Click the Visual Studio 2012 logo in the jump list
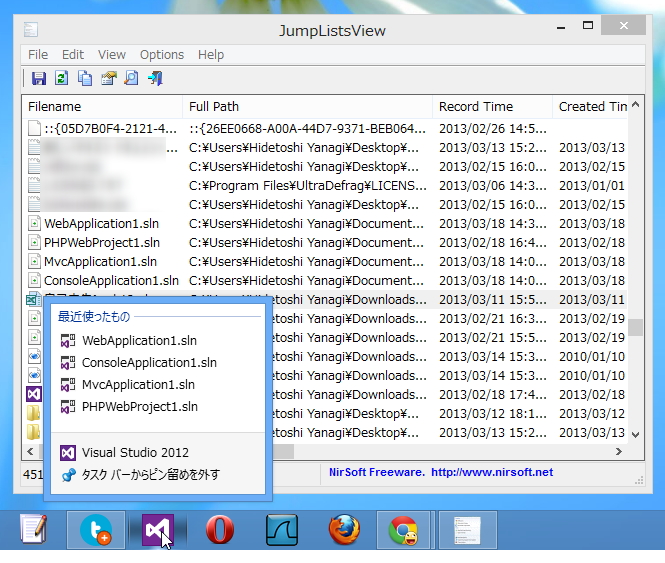 (x=68, y=453)
